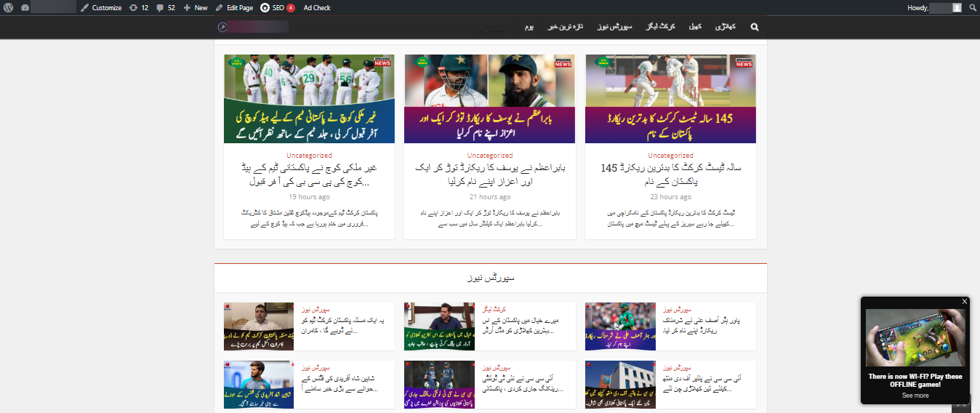This screenshot has height=413, width=980.
Task: Click Edit Page in the admin bar
Action: (x=234, y=7)
